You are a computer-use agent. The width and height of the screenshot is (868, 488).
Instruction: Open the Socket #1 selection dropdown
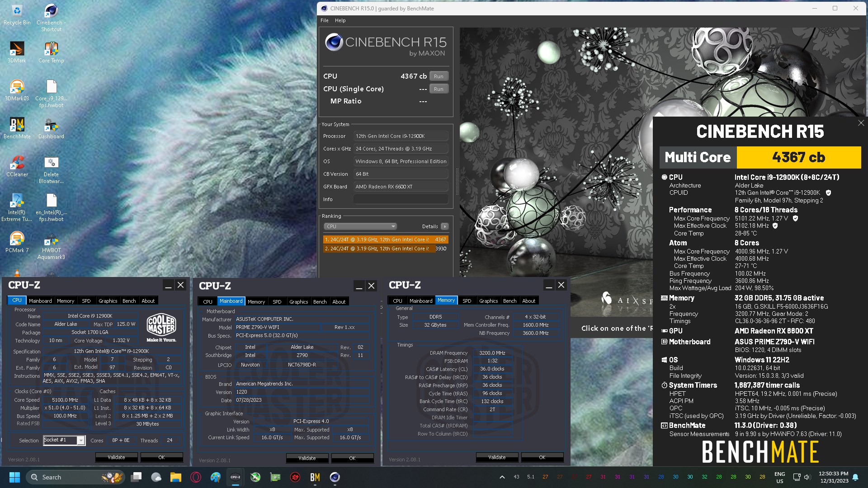point(64,440)
